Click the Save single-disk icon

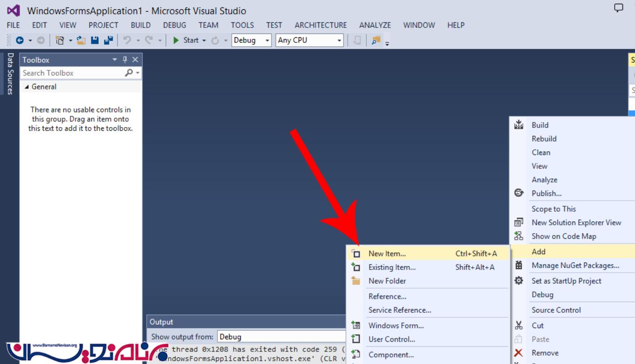click(x=95, y=40)
